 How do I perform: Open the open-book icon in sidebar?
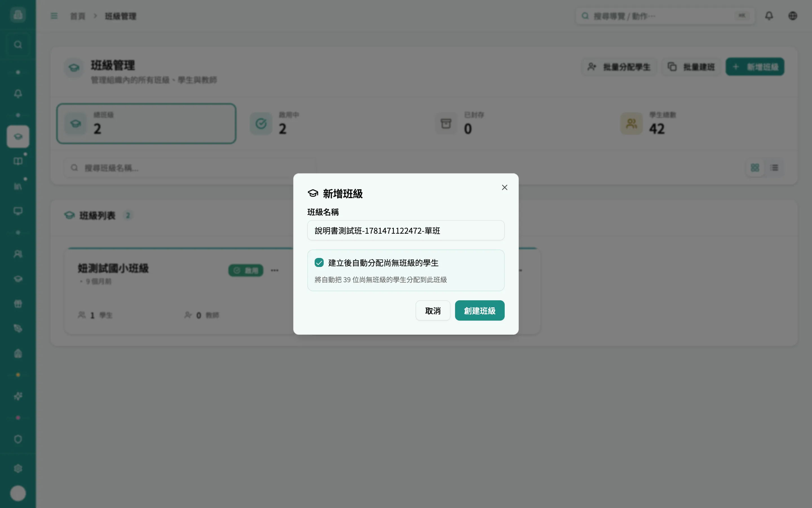tap(18, 161)
